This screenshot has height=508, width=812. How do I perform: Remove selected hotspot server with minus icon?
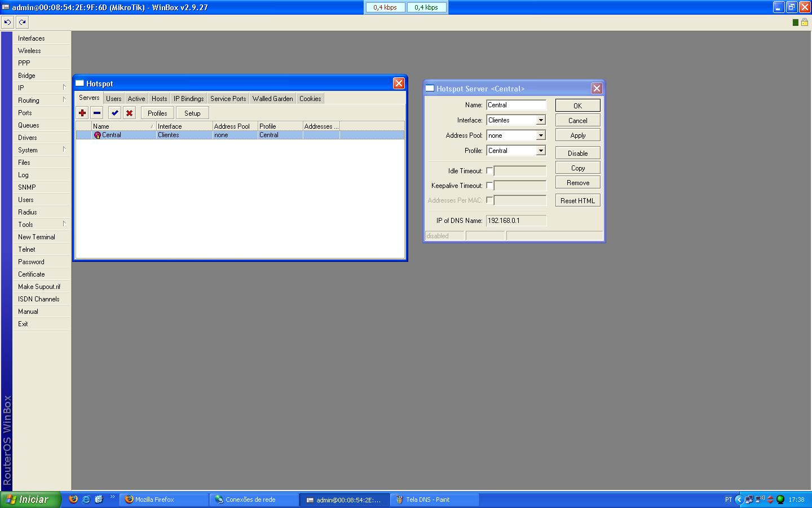(97, 113)
